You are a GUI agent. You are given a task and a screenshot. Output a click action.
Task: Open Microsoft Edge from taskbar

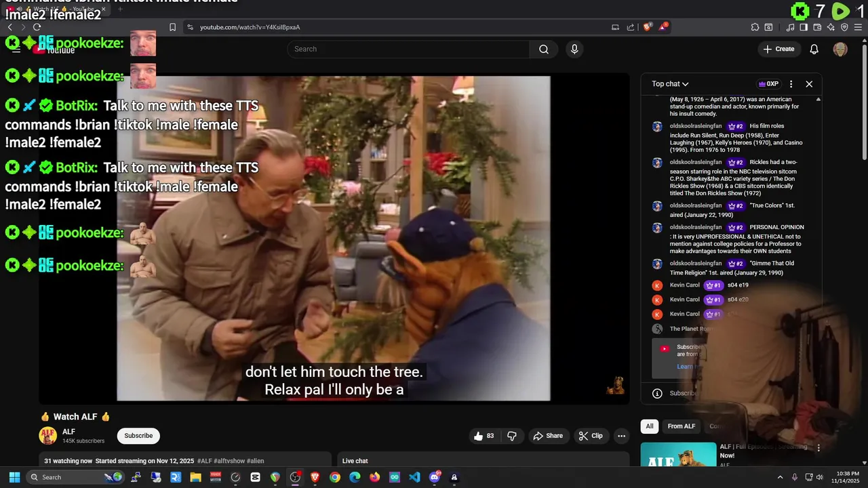355,477
